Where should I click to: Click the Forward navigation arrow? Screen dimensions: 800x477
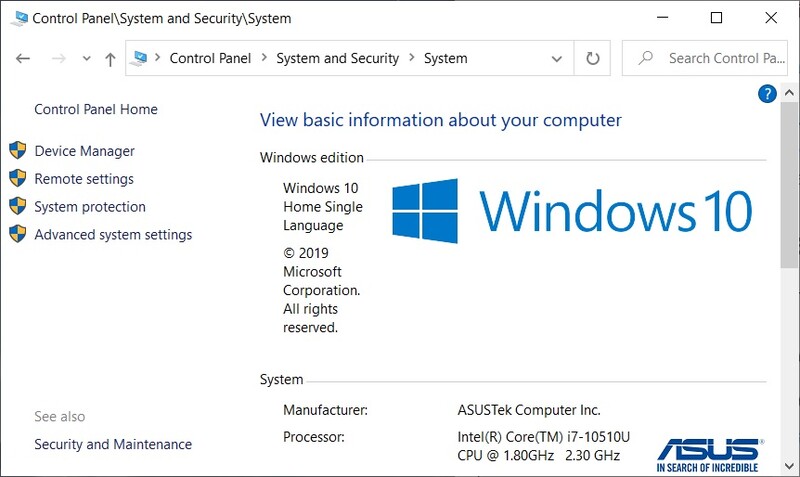coord(59,59)
